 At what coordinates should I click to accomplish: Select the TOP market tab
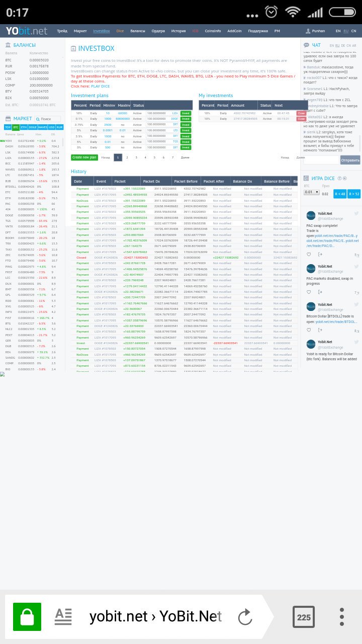tap(9, 127)
